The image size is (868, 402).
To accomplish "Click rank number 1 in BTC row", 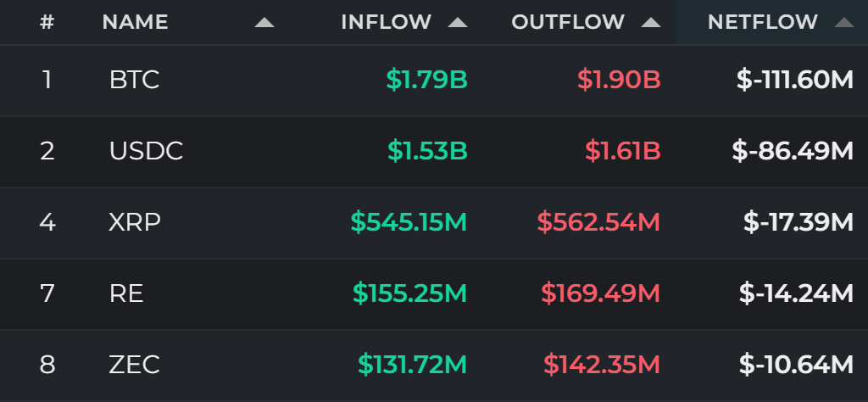I will (47, 80).
